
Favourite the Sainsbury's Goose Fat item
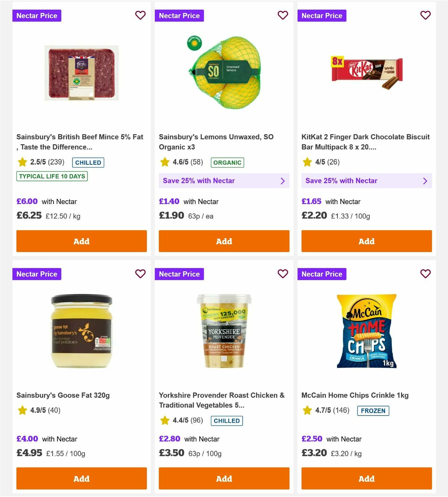pyautogui.click(x=140, y=274)
